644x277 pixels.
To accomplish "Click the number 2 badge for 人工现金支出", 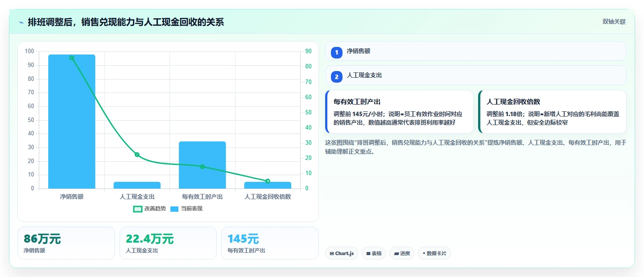I will coord(337,77).
